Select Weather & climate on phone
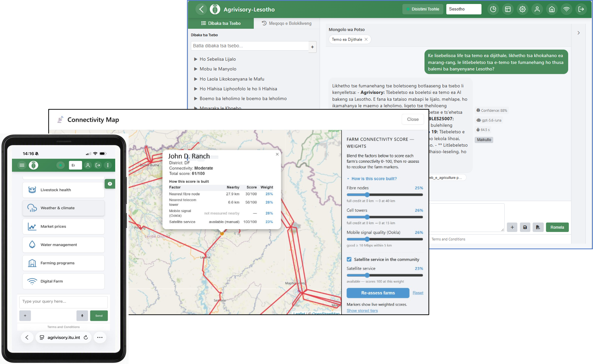Viewport: 593px width, 364px height. pos(63,208)
